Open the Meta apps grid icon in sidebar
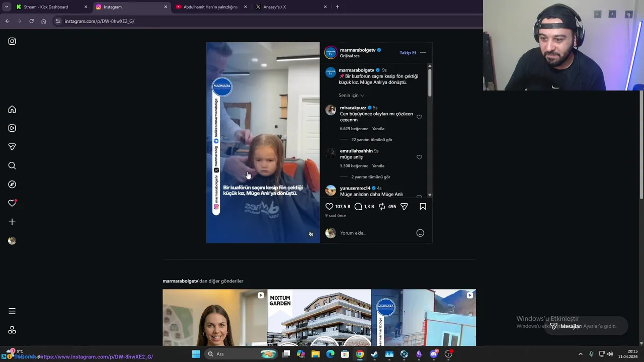 click(x=12, y=330)
